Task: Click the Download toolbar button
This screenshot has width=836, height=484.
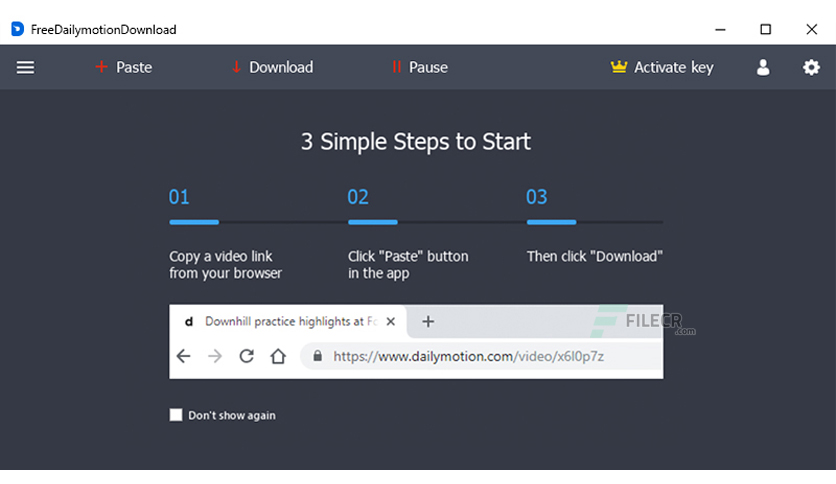Action: [272, 67]
